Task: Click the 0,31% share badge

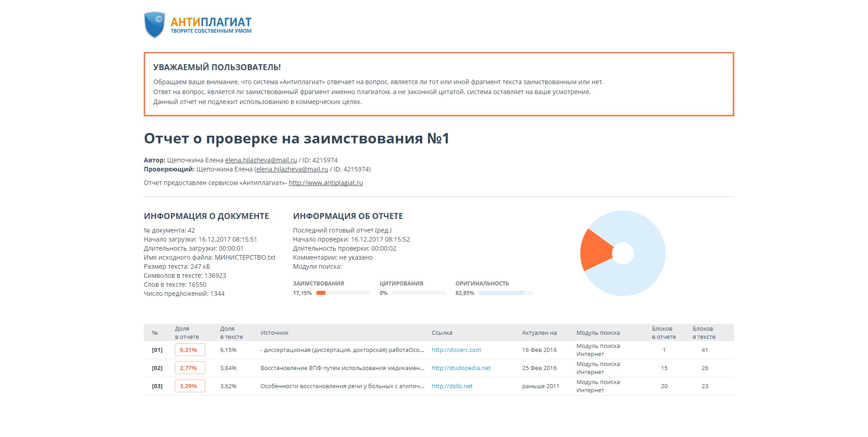Action: pos(189,350)
